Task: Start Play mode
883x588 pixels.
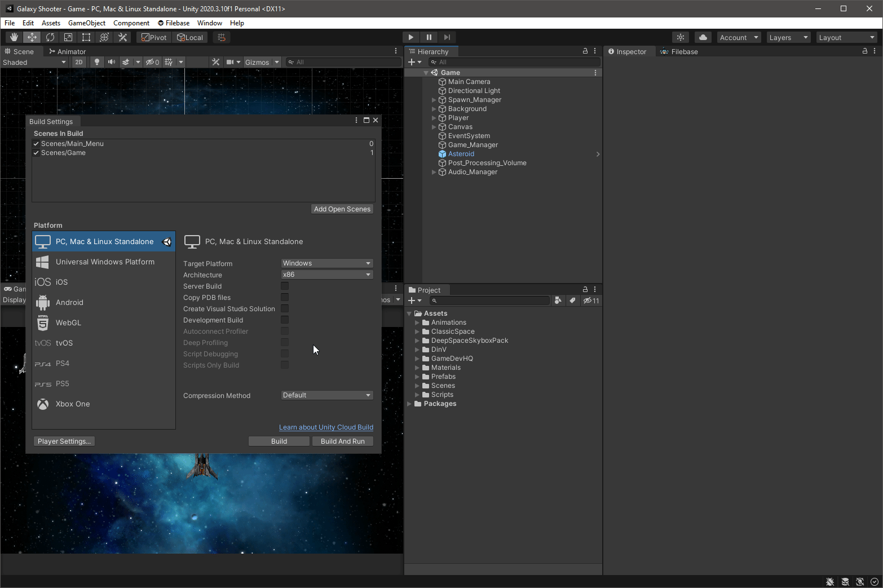Action: tap(410, 37)
